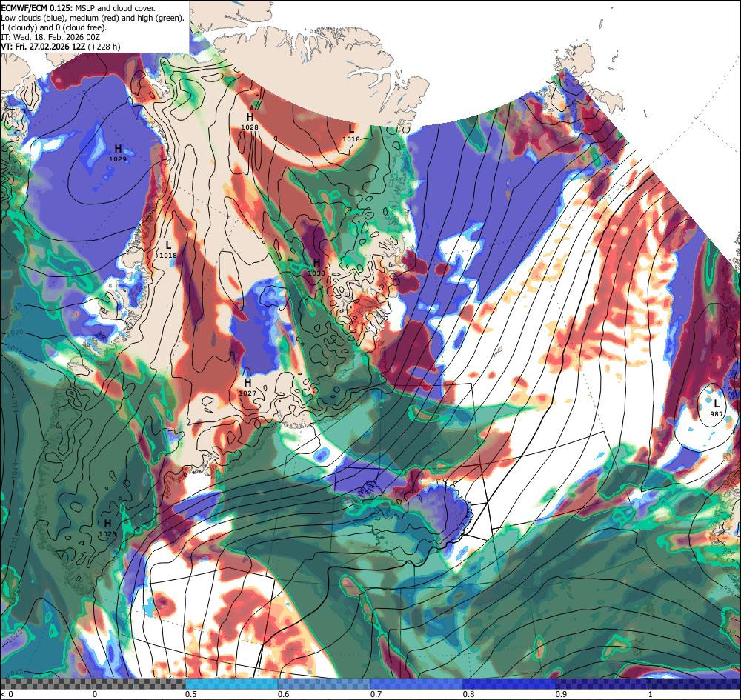Select the 0.8–0.9 colorbar segment
The image size is (741, 700).
point(510,684)
